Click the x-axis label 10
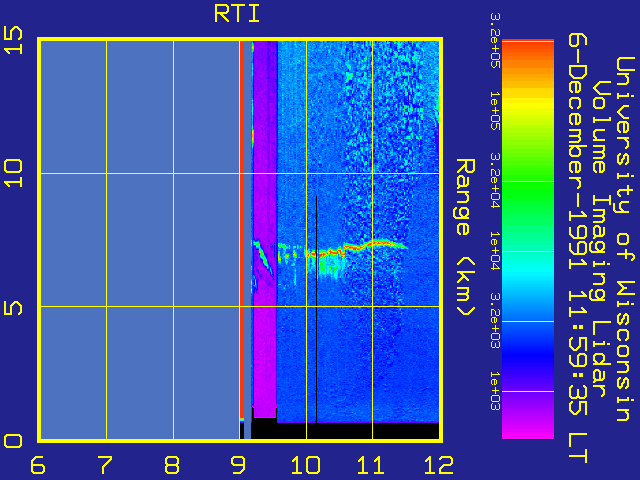 [306, 465]
